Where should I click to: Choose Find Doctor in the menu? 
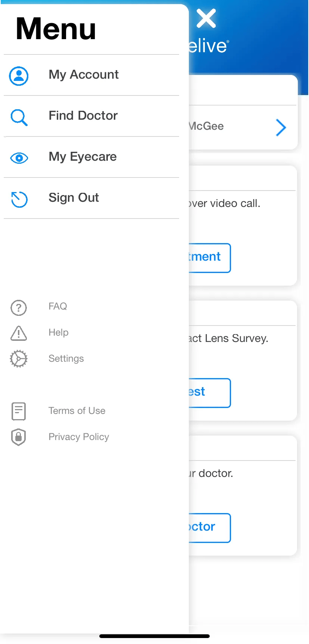click(82, 116)
